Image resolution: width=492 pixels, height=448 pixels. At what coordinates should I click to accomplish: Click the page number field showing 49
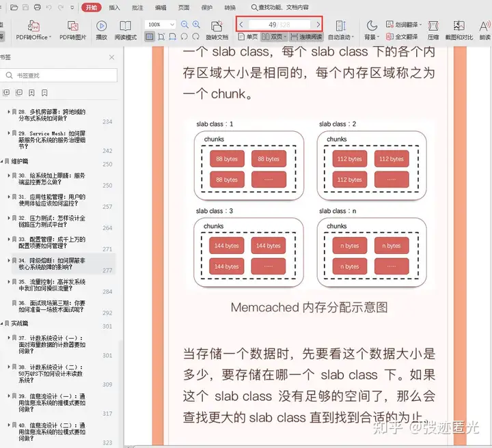pos(279,25)
